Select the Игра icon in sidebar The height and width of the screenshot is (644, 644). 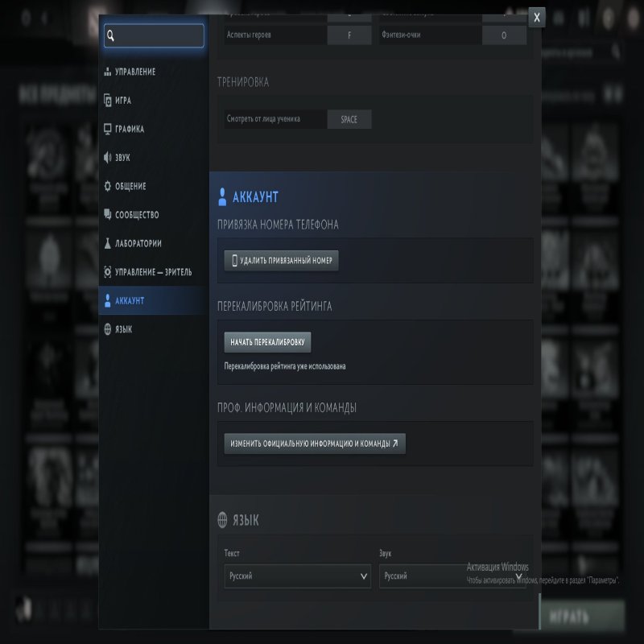[107, 101]
